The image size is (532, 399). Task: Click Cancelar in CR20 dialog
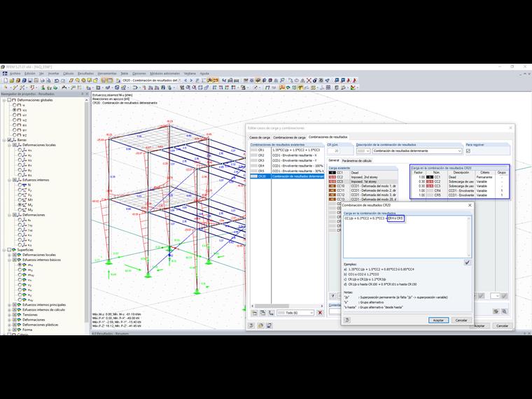[x=461, y=320]
